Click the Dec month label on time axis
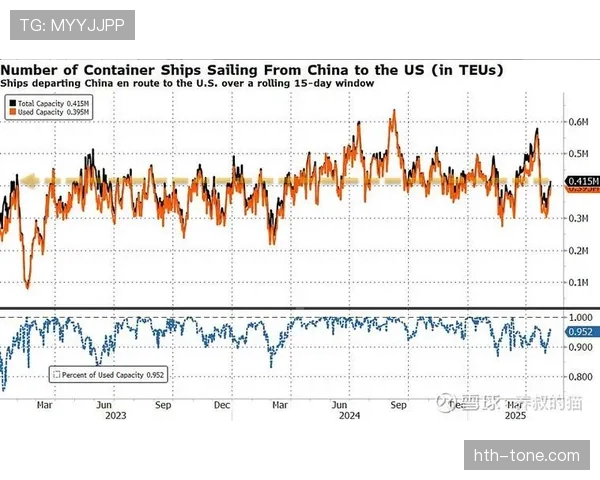The image size is (600, 480). point(222,406)
